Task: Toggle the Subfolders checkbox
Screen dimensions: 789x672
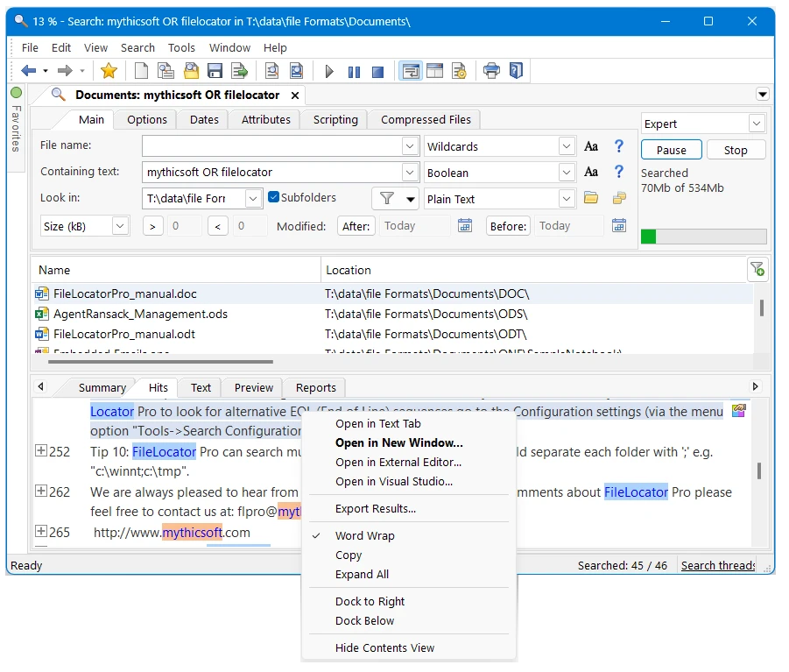Action: click(x=274, y=197)
